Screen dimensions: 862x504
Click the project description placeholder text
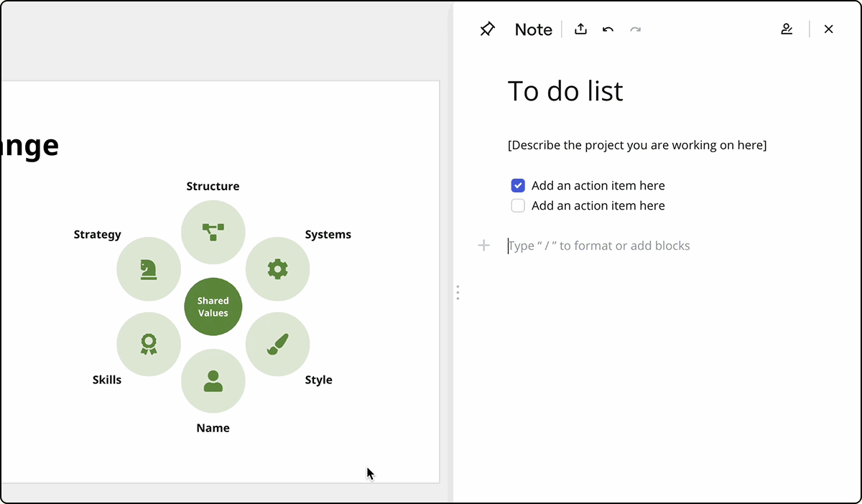click(636, 145)
